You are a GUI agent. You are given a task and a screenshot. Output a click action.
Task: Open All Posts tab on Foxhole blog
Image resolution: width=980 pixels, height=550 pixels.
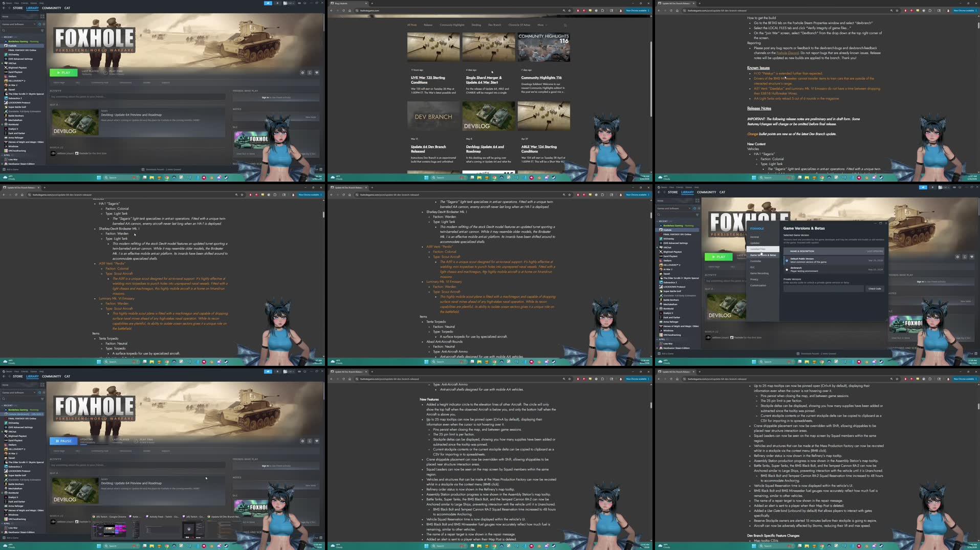click(412, 25)
